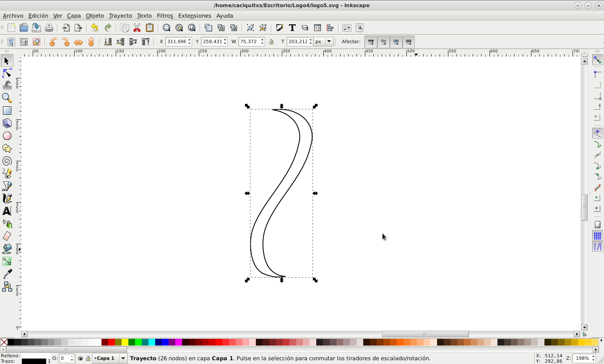Screen dimensions: 604x364
Task: Click the Redo arrow icon
Action: click(108, 28)
